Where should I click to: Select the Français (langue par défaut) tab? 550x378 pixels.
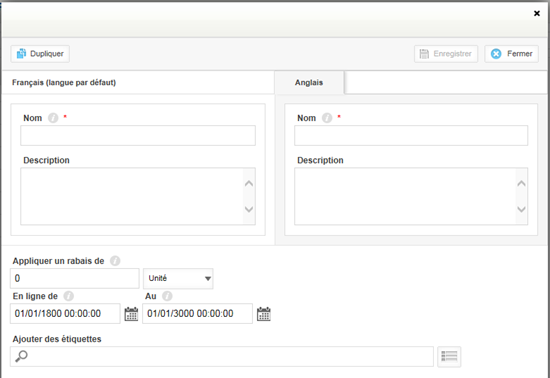tap(64, 83)
